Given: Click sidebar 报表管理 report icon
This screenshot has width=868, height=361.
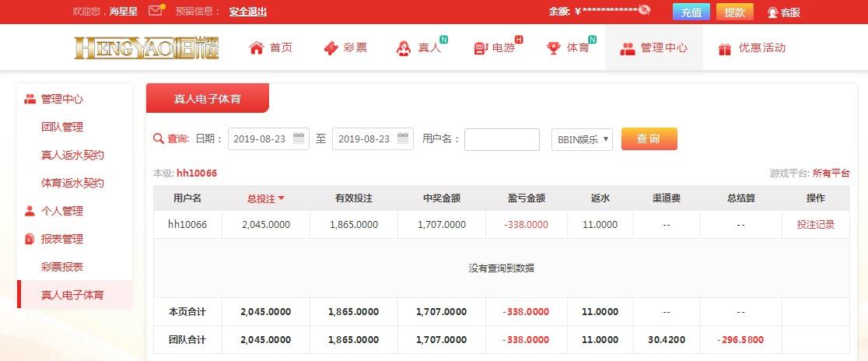Looking at the screenshot, I should [x=30, y=239].
